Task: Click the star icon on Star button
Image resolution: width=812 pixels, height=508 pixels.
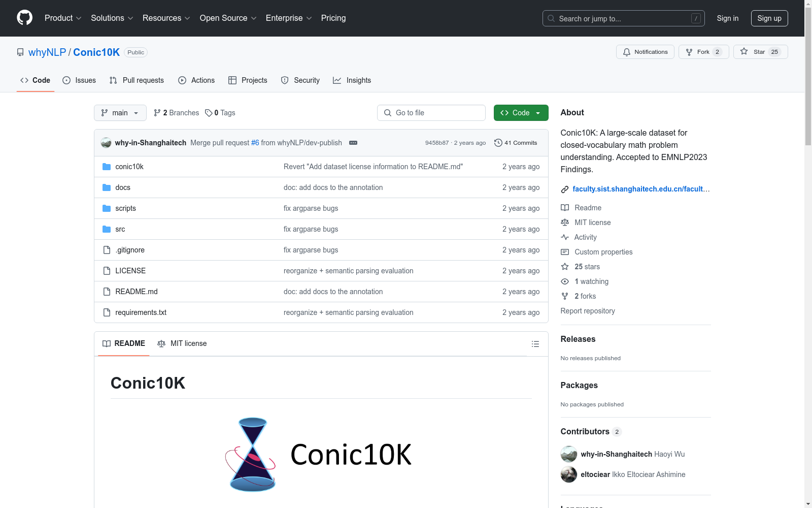Action: 744,51
